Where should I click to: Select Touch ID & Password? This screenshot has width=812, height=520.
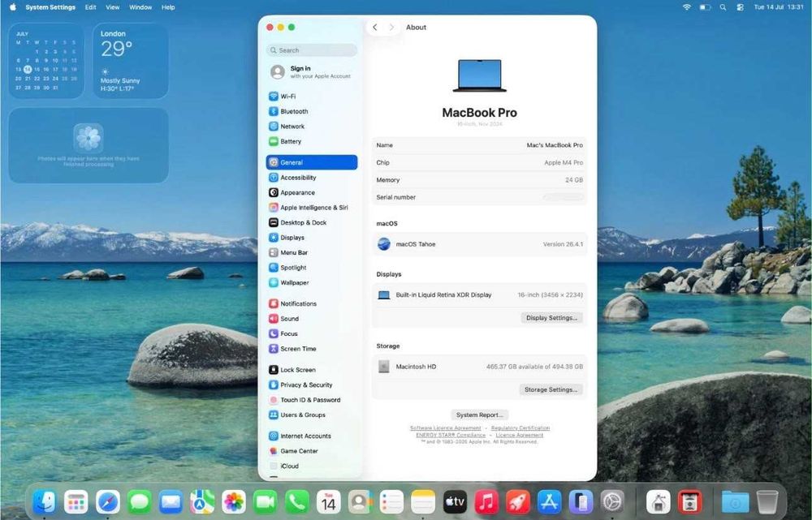tap(311, 400)
